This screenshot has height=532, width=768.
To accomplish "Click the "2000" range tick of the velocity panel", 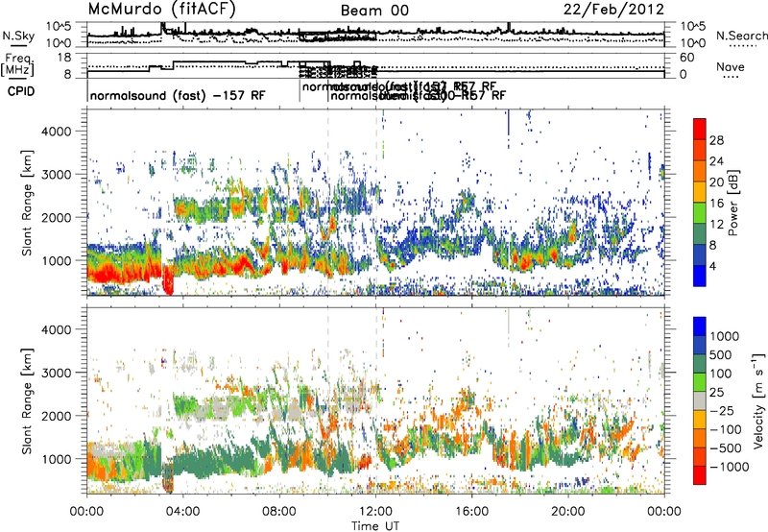I will coord(56,416).
